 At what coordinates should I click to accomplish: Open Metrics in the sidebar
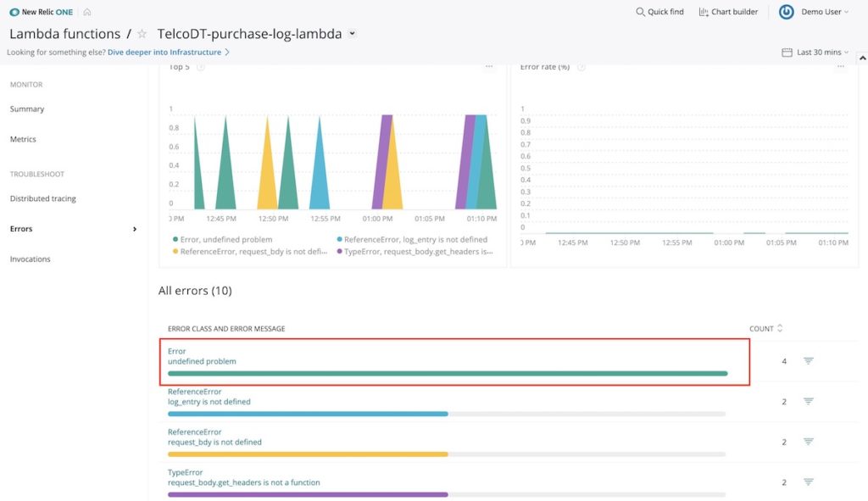(x=23, y=140)
